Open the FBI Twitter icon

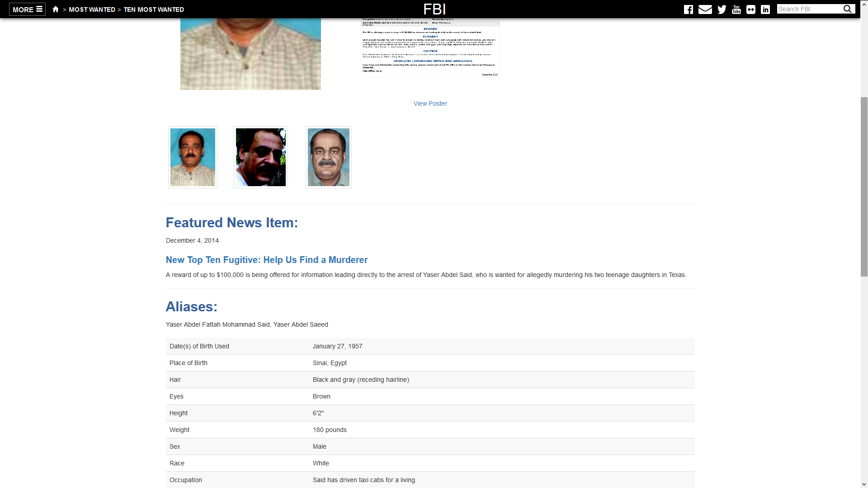point(722,9)
